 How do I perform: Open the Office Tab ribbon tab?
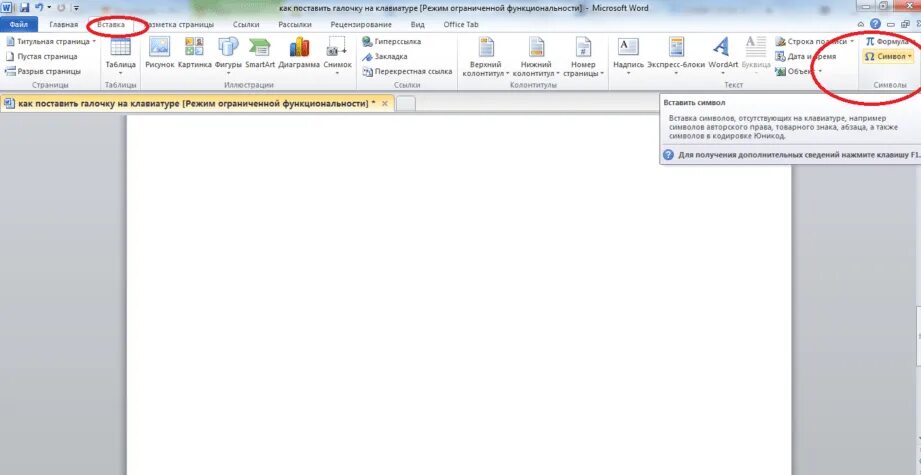461,25
